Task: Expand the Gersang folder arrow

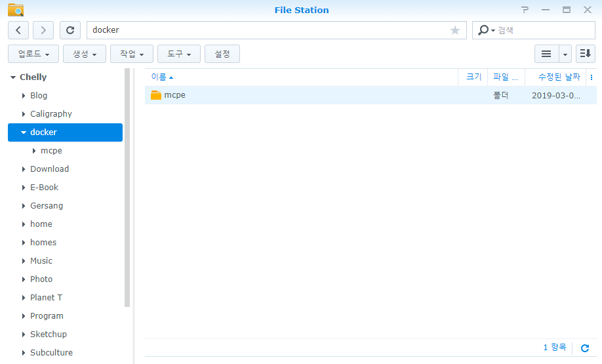Action: 24,206
